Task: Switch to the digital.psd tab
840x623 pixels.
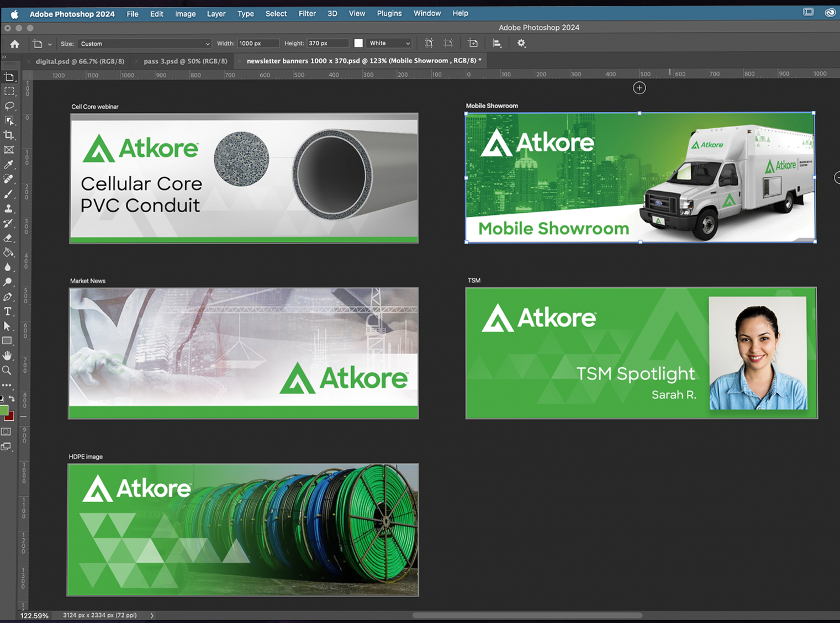Action: [80, 61]
